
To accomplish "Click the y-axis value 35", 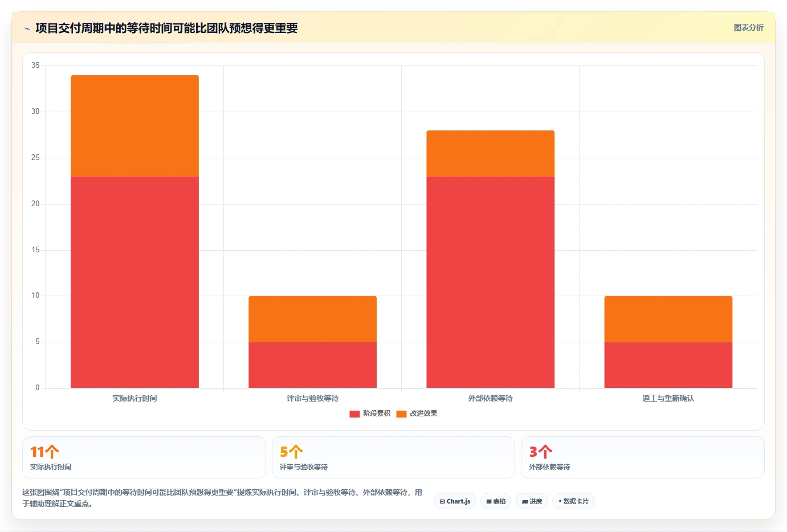I will click(x=35, y=66).
